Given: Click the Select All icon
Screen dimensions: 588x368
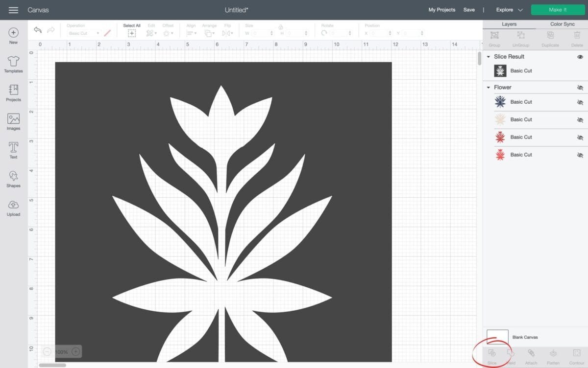Looking at the screenshot, I should (132, 33).
